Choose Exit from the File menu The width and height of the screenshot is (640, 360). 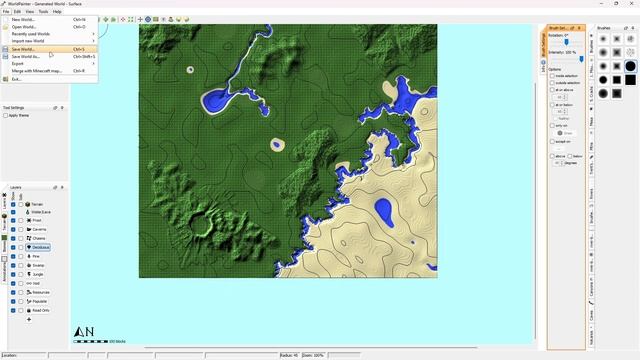49,79
